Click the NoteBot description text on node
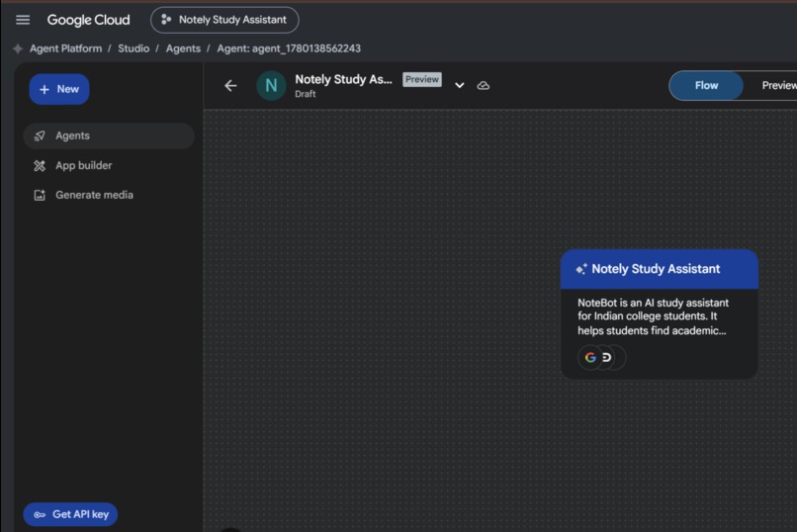 click(x=653, y=316)
